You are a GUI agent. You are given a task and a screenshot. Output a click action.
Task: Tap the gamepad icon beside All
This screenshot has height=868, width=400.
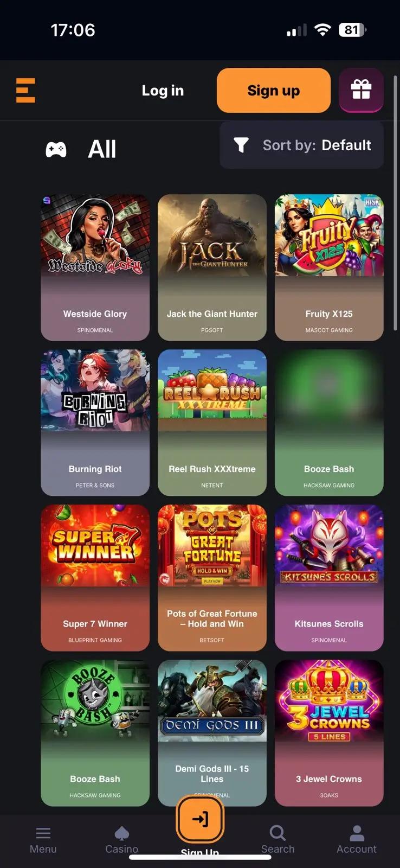[x=56, y=149]
